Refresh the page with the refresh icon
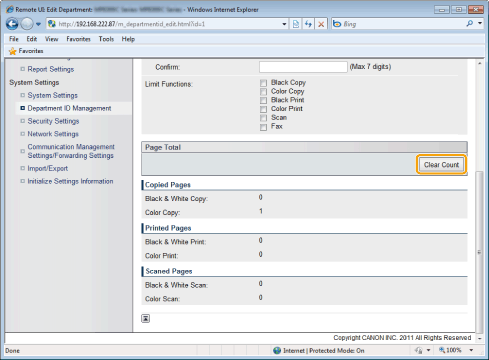The height and width of the screenshot is (360, 489). (x=308, y=24)
